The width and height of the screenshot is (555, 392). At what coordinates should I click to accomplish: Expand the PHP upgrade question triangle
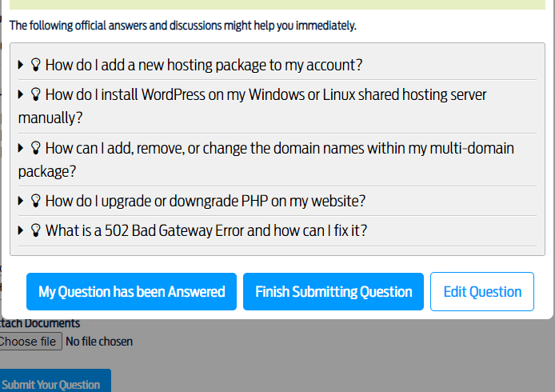click(21, 201)
